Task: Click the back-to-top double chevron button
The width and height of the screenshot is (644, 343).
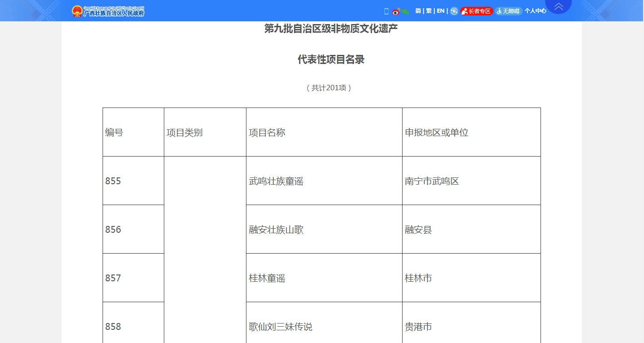Action: [x=559, y=6]
